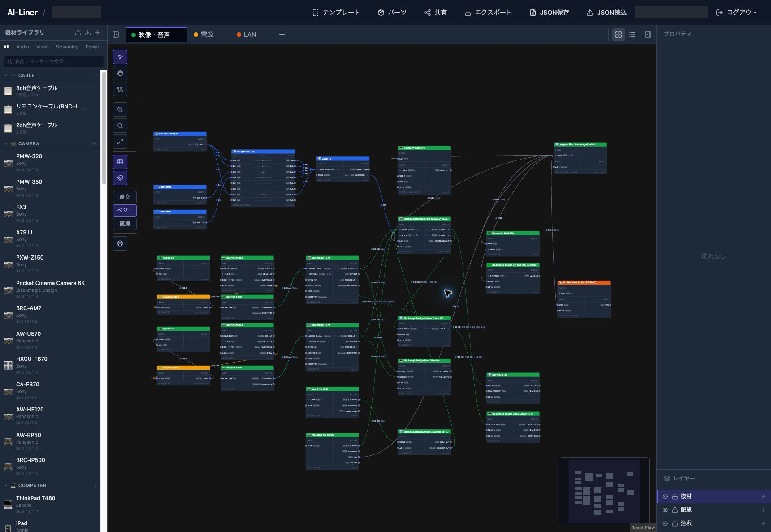This screenshot has height=532, width=771.
Task: Click the ログアウト button
Action: [x=736, y=13]
